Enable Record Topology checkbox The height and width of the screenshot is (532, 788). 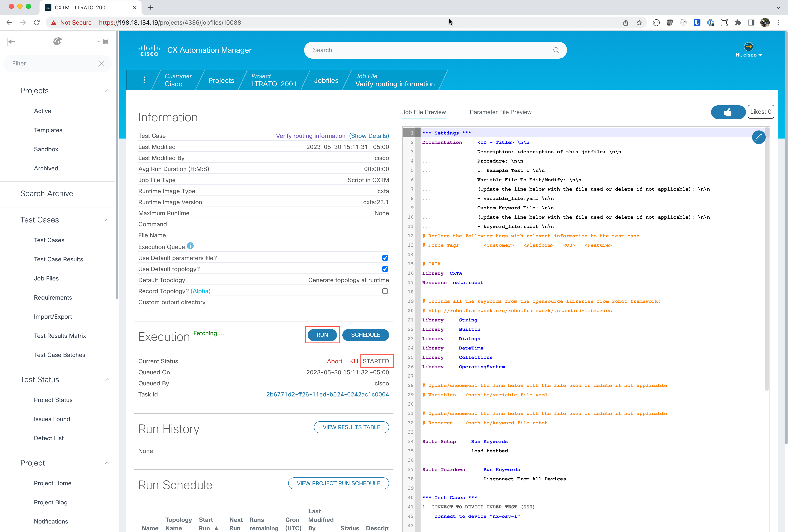385,291
